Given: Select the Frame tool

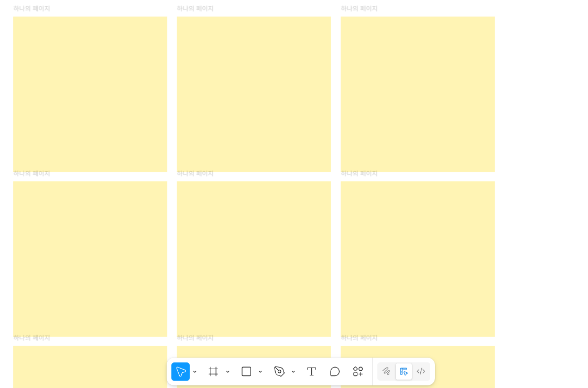Looking at the screenshot, I should point(213,372).
